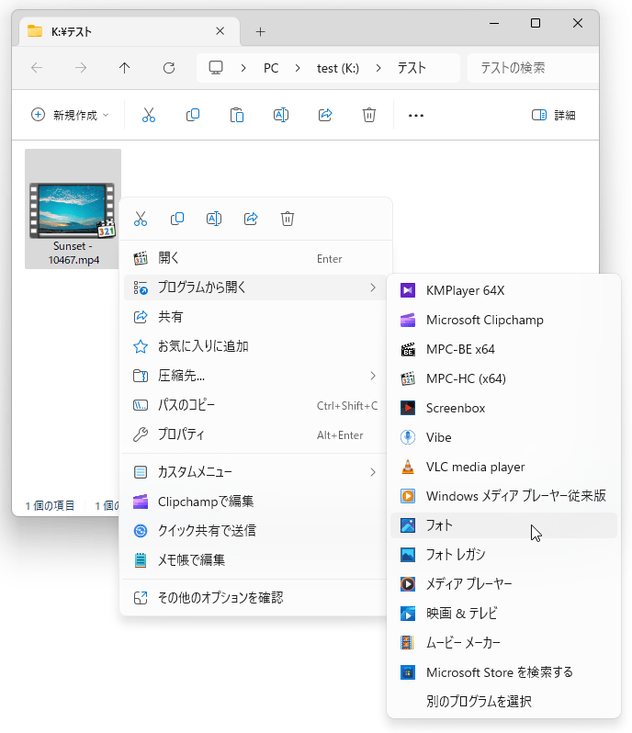
Task: Click Delete icon in context menu
Action: point(287,218)
